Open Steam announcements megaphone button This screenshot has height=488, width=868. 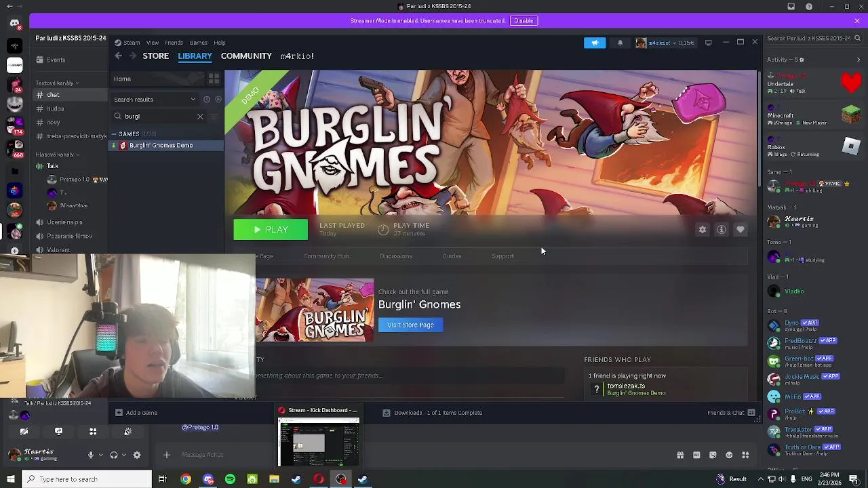[x=595, y=43]
